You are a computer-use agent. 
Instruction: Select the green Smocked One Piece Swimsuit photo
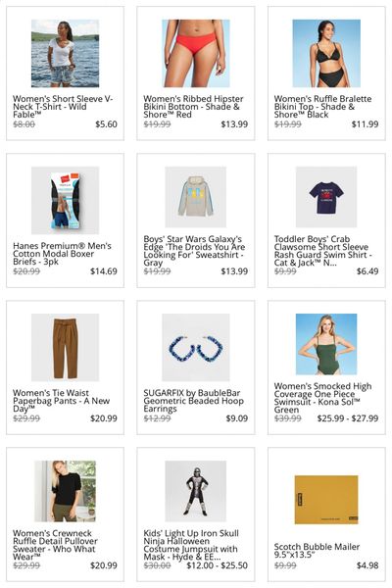tap(326, 344)
